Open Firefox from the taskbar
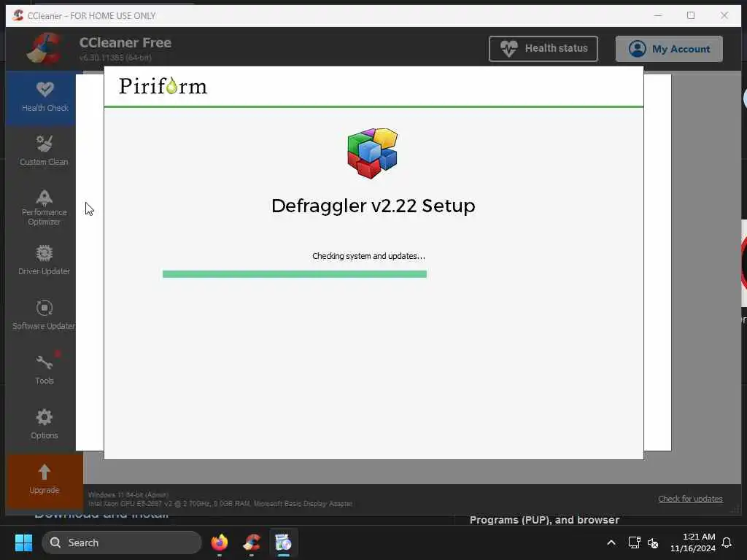The image size is (747, 560). click(220, 542)
